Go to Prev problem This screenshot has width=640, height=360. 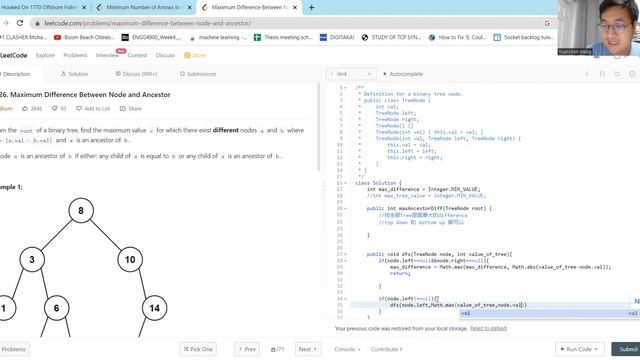(x=247, y=349)
